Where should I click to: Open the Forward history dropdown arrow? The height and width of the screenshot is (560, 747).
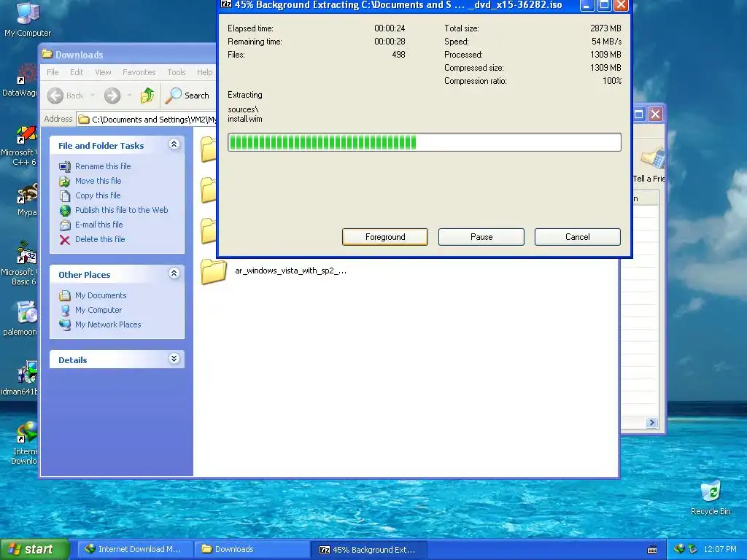(x=129, y=96)
